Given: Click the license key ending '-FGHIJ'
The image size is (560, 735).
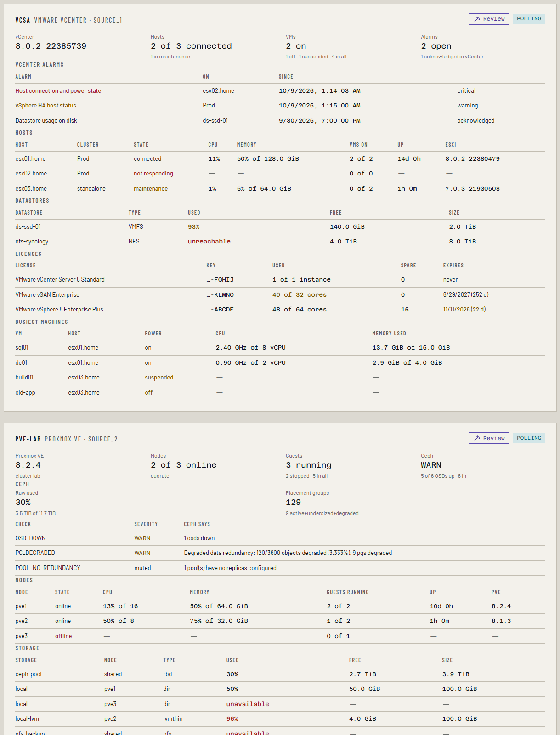Looking at the screenshot, I should (x=220, y=280).
